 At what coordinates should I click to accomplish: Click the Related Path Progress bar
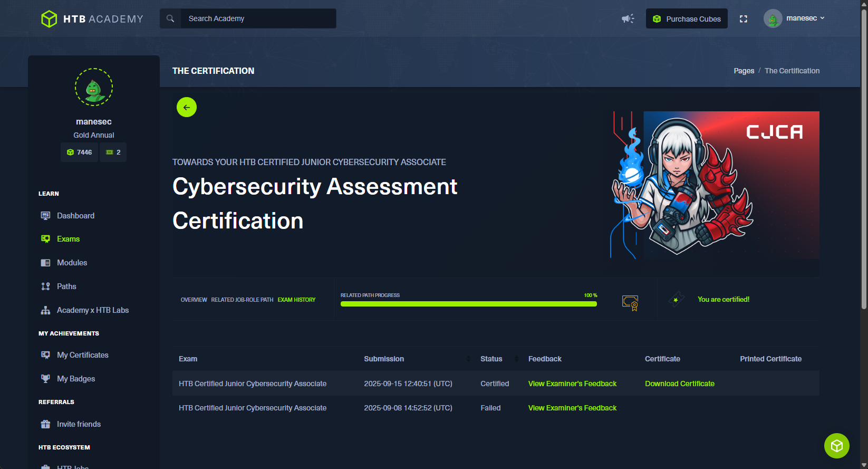(x=468, y=304)
